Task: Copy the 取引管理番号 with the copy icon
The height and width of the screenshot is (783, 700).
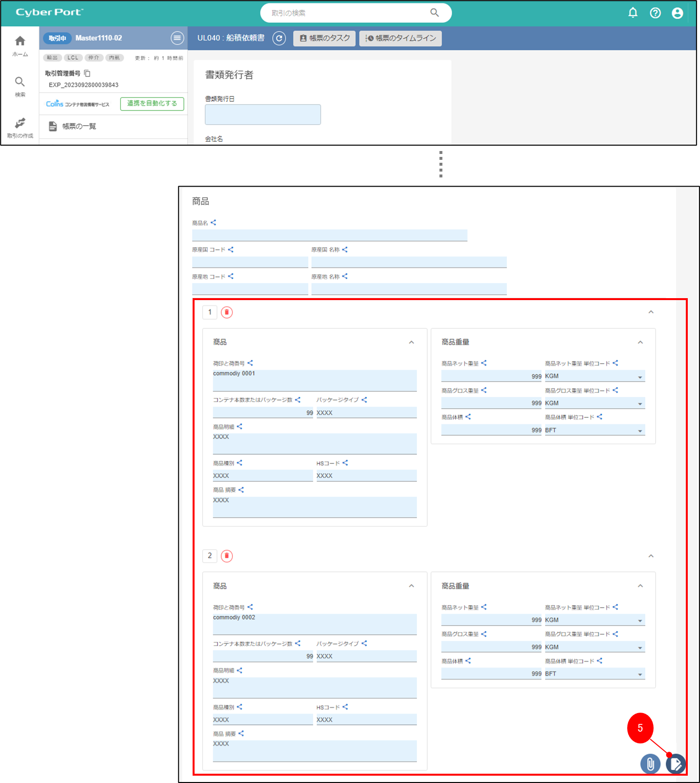Action: (87, 73)
